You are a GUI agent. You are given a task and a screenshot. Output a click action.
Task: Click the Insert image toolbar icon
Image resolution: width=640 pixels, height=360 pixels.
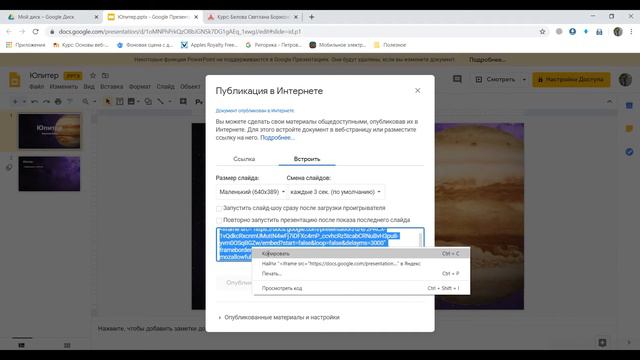coord(131,101)
